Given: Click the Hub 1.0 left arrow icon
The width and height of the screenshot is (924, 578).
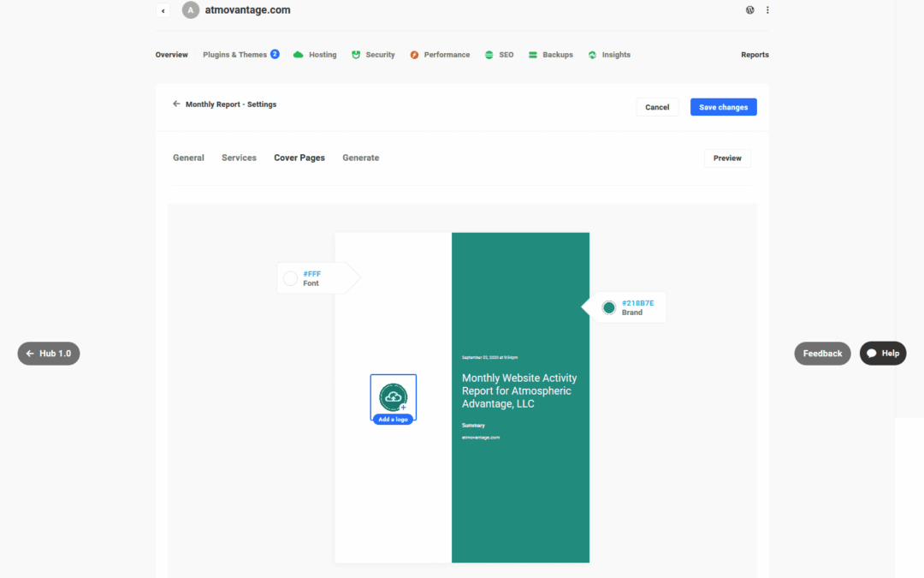Looking at the screenshot, I should point(30,354).
